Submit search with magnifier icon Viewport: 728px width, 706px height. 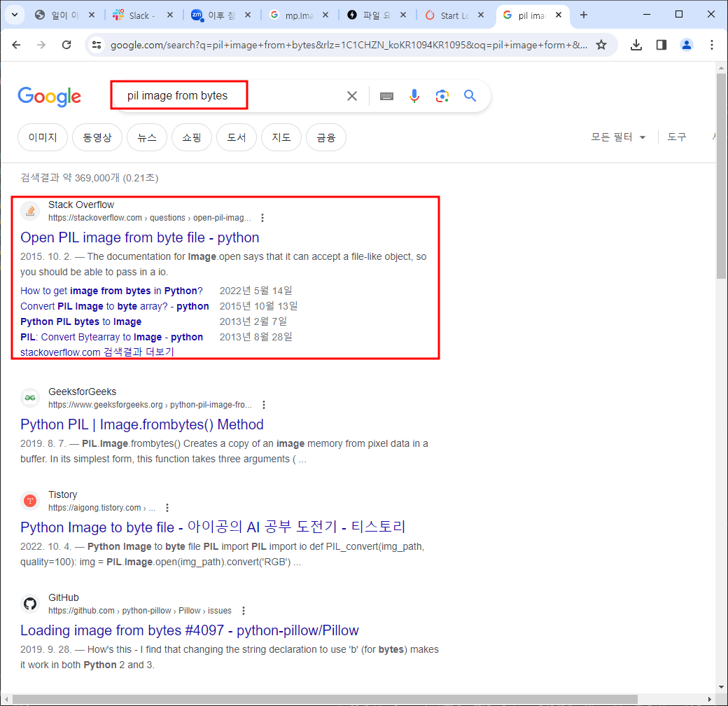470,96
